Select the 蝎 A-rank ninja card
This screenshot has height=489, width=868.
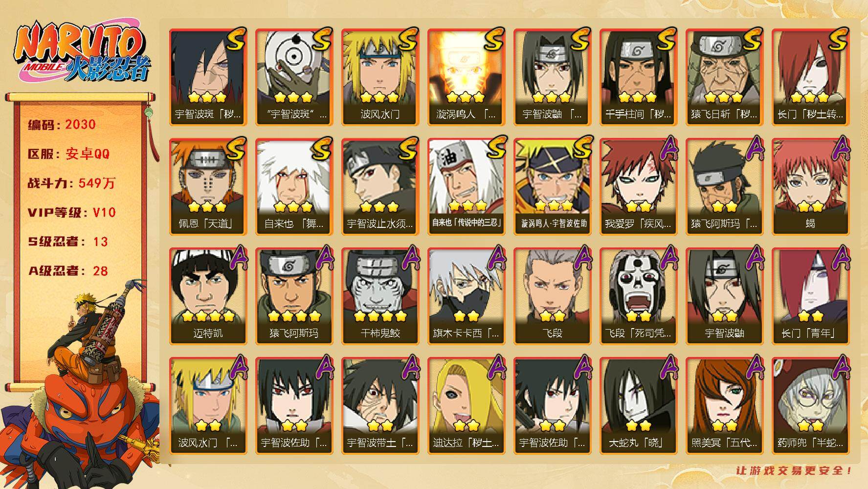810,186
